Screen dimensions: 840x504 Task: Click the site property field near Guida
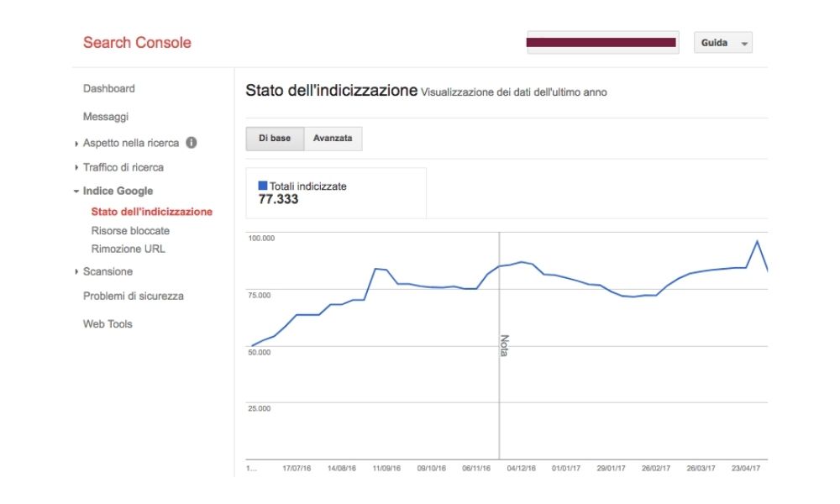pos(601,42)
